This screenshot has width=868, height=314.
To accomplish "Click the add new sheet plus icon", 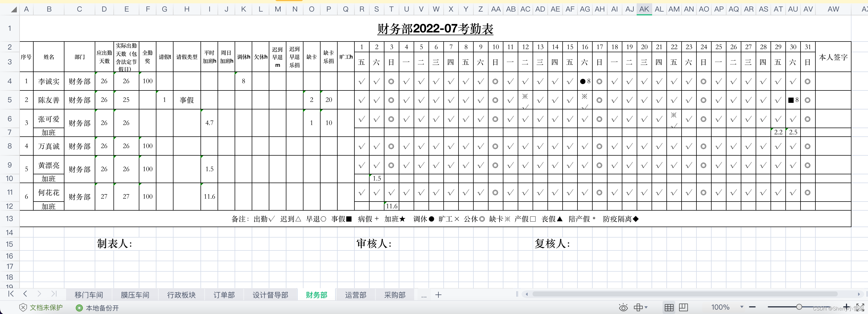I will point(438,295).
